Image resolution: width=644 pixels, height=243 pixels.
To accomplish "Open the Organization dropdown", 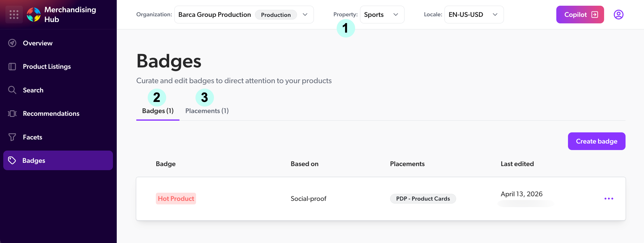I will [244, 15].
